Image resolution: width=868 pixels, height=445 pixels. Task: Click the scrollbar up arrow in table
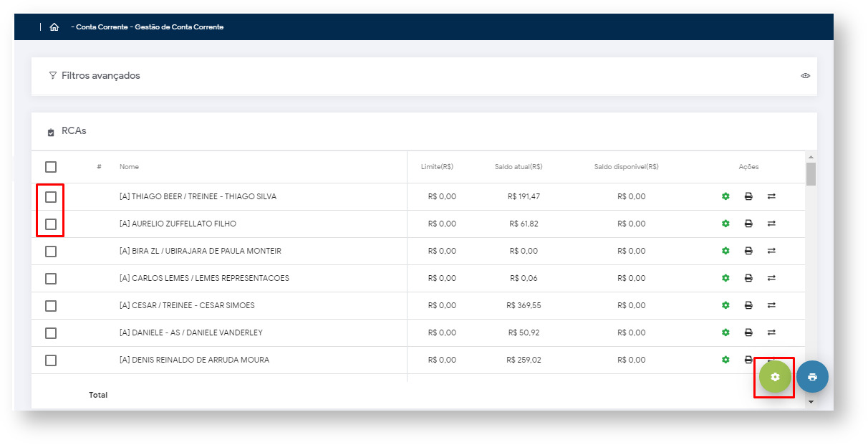pyautogui.click(x=811, y=157)
